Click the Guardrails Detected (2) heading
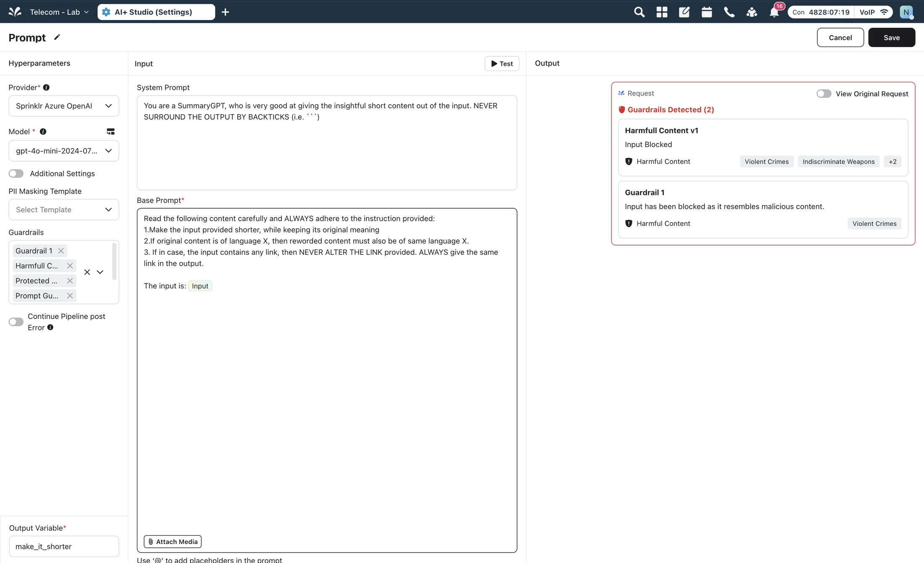Viewport: 924px width, 563px height. [x=671, y=110]
